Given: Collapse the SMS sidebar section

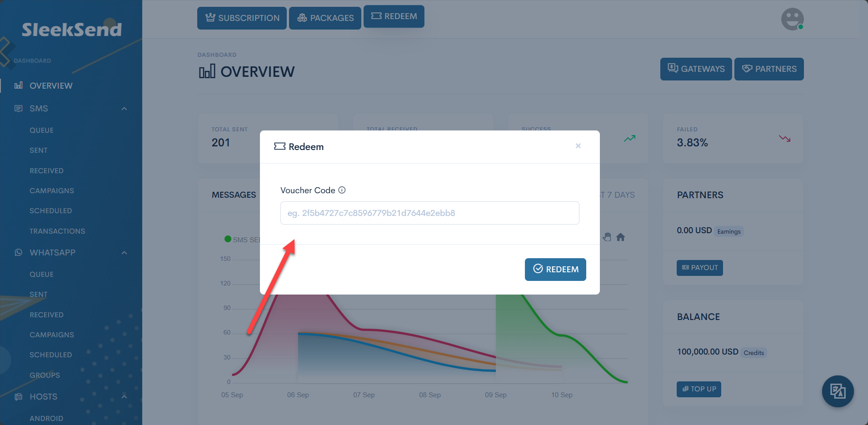Looking at the screenshot, I should pos(124,109).
